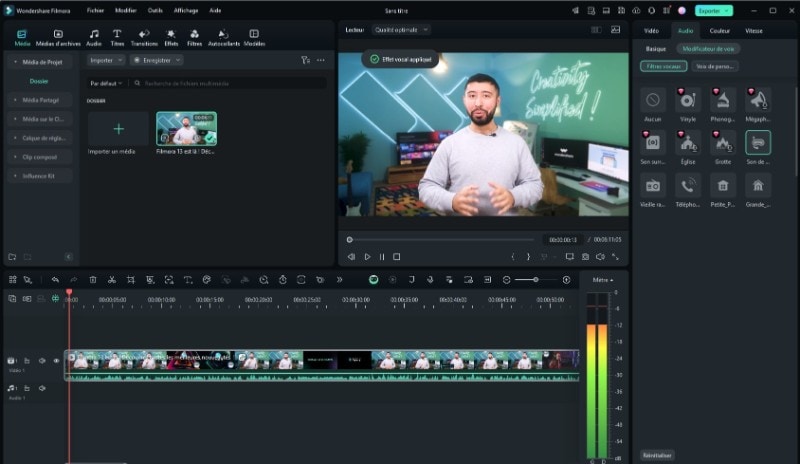Mute the Video 1 track audio

tap(42, 361)
